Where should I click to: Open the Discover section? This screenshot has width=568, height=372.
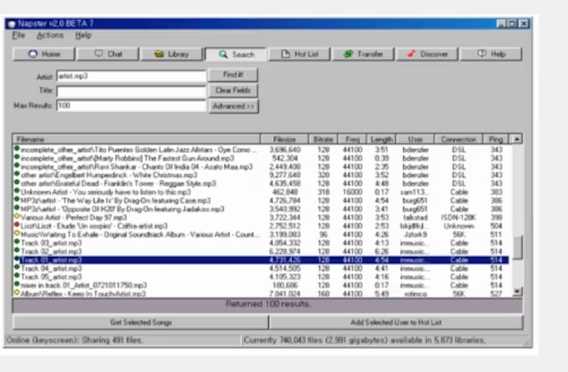[427, 54]
